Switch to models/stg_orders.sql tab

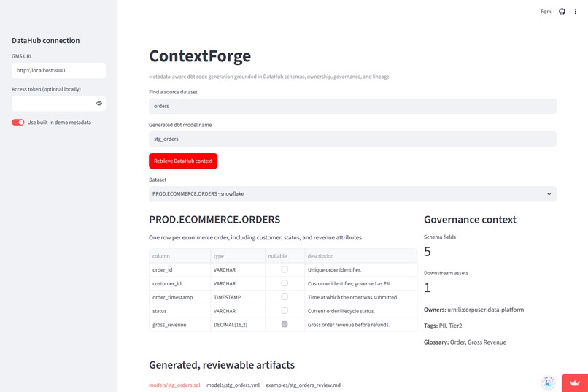pyautogui.click(x=174, y=385)
